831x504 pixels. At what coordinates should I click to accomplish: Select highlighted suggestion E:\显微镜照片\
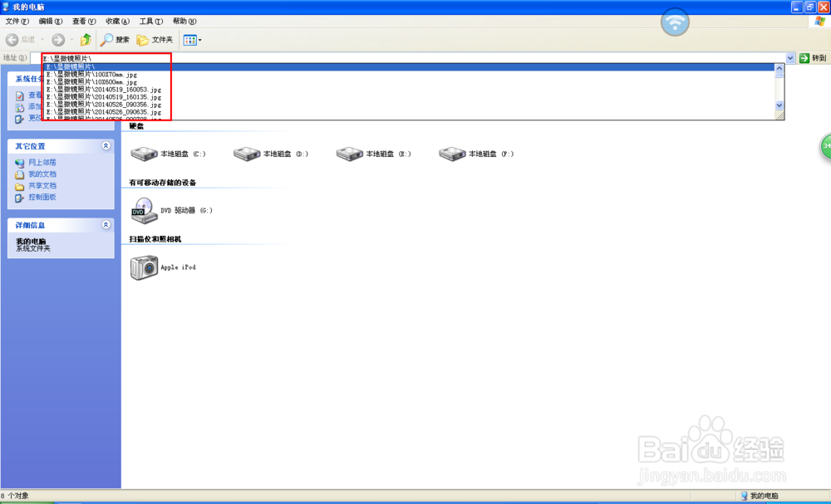pos(409,66)
